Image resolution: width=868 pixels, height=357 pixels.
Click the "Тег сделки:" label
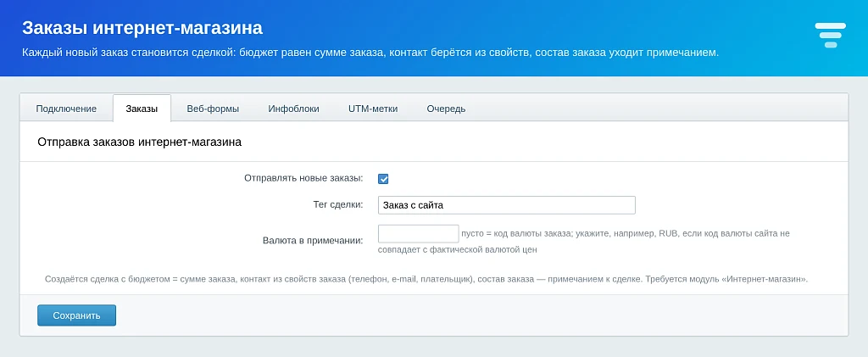337,205
